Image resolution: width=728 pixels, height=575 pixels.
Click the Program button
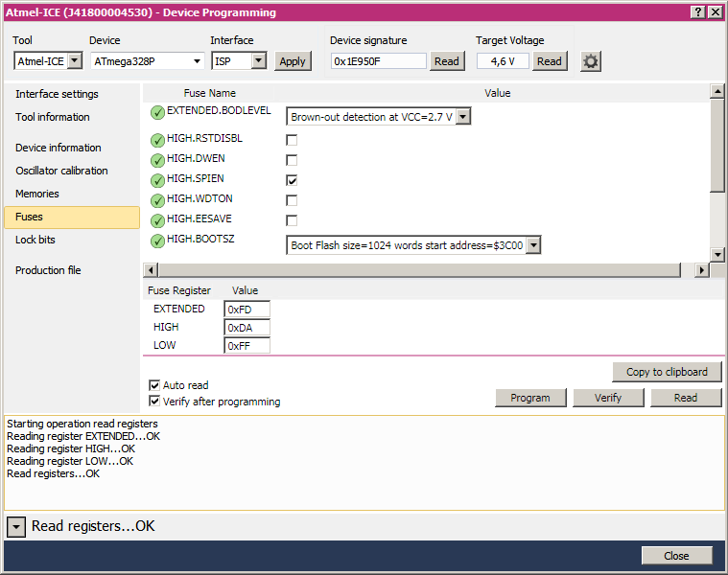click(x=530, y=398)
